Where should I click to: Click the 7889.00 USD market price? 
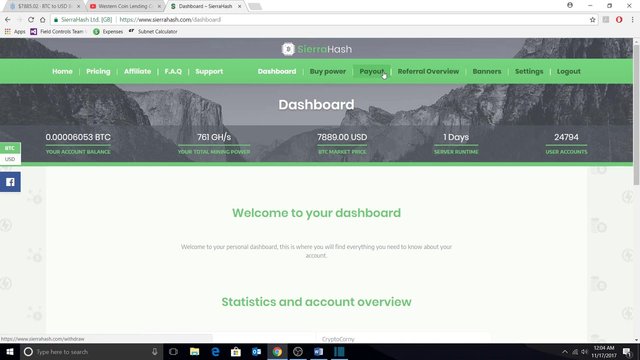click(342, 137)
